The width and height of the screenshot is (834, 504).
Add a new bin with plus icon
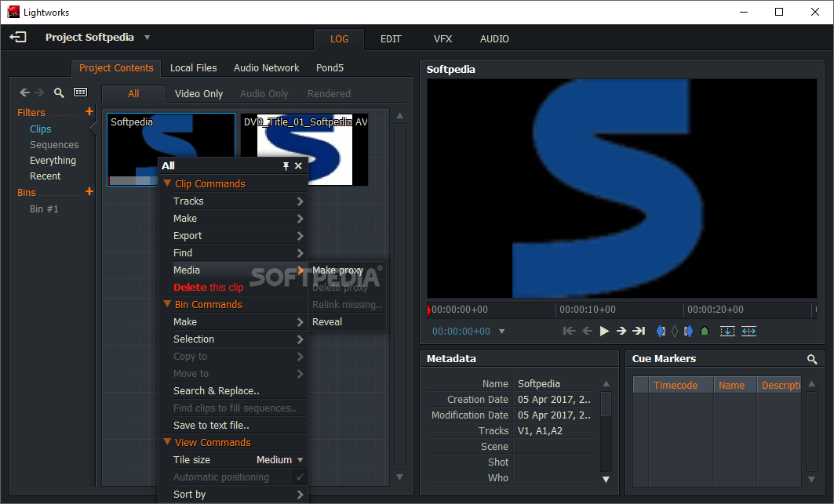click(x=89, y=191)
